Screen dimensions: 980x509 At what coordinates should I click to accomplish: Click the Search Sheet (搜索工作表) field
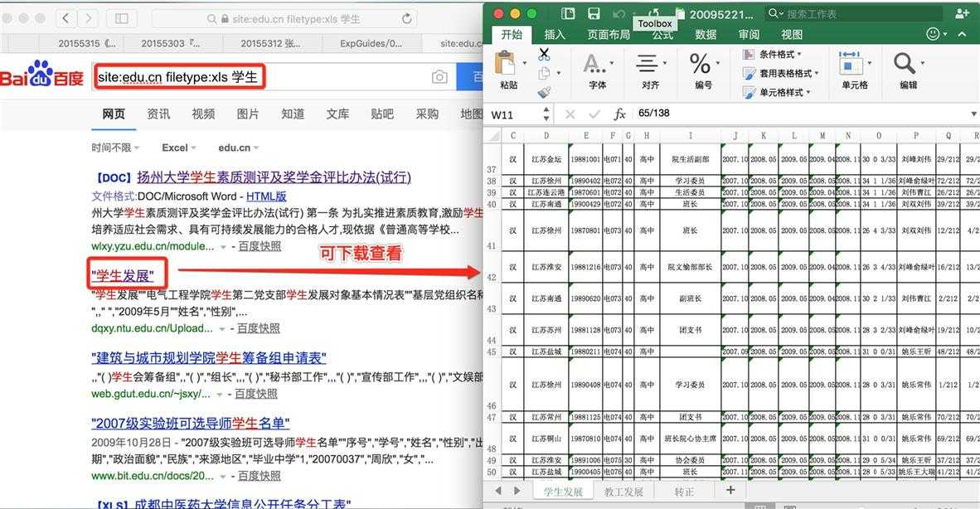tap(854, 14)
